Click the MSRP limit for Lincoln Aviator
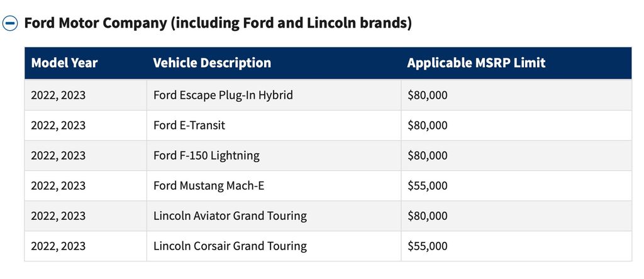The width and height of the screenshot is (644, 279). coord(428,216)
